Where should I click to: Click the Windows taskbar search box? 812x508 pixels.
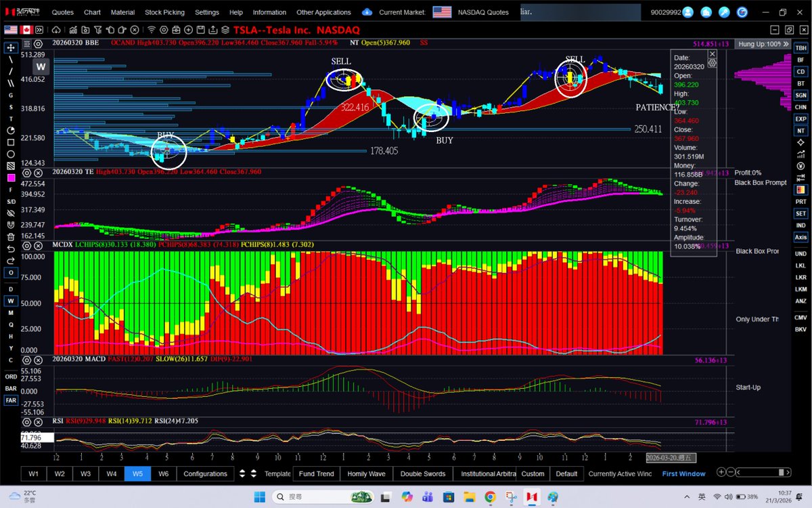[322, 497]
